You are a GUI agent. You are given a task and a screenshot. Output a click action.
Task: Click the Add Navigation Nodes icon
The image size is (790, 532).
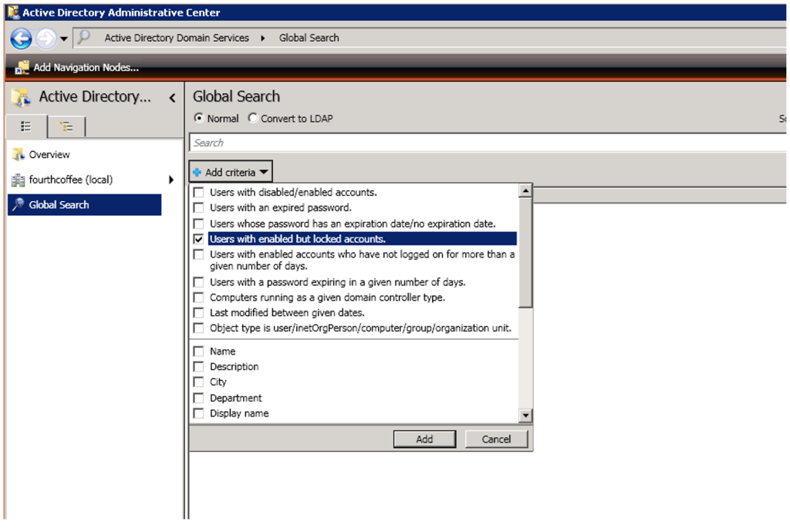tap(22, 68)
